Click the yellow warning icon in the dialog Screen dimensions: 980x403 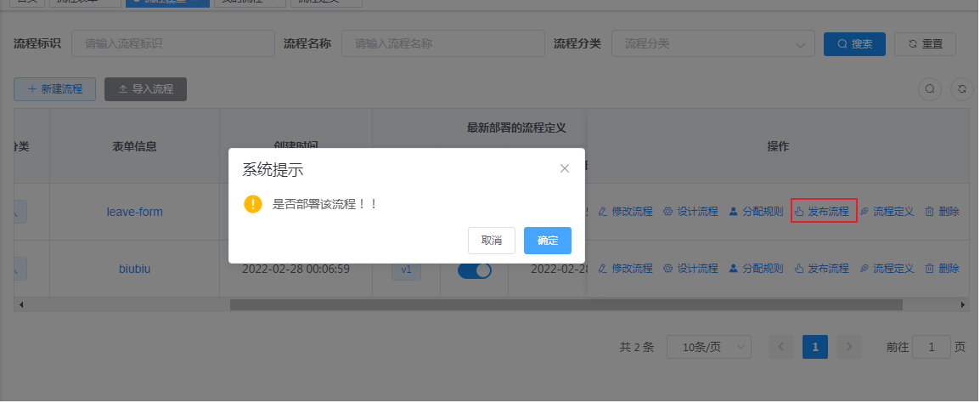(x=253, y=204)
